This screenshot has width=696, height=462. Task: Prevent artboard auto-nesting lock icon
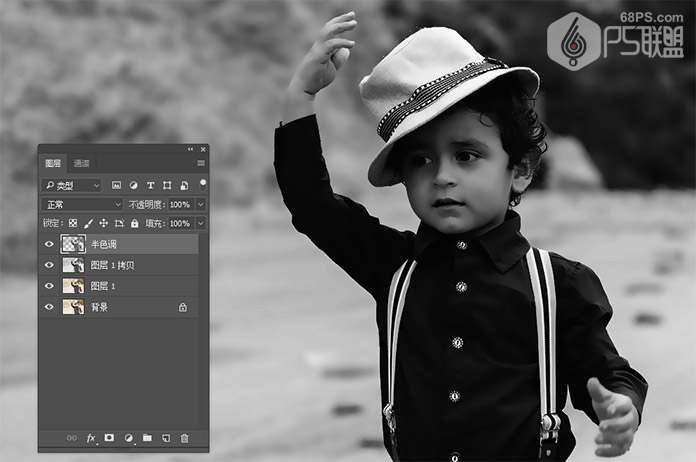point(119,223)
